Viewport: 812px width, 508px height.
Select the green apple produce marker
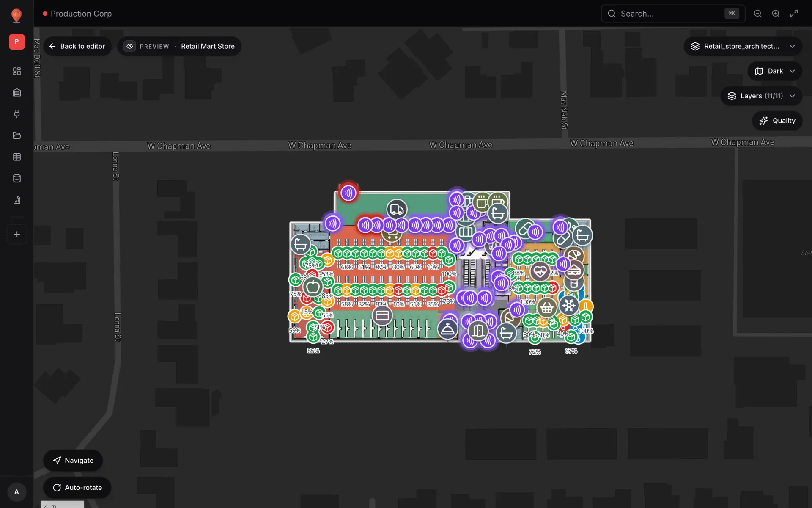(x=313, y=287)
